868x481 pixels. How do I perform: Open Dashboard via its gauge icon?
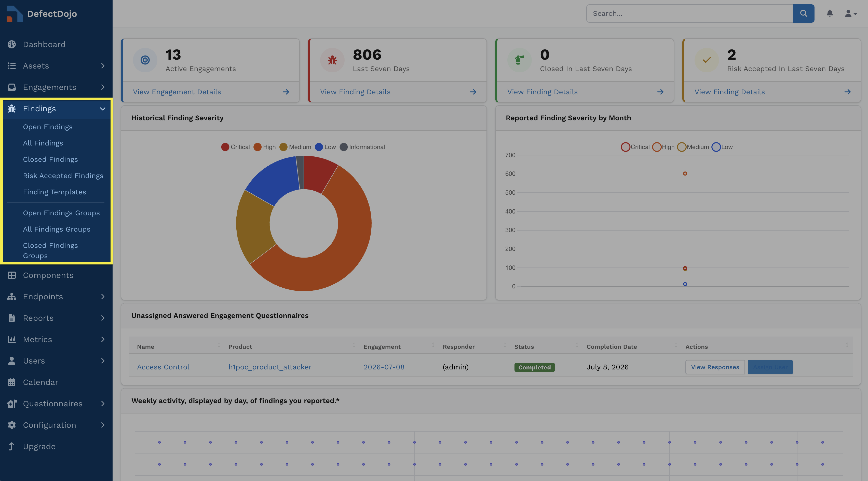[x=12, y=44]
